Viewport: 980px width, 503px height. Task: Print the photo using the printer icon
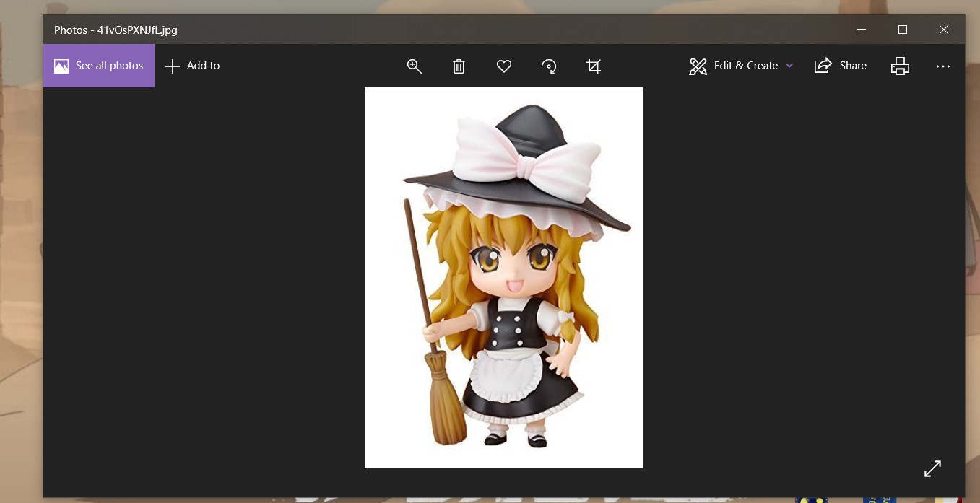click(x=900, y=66)
